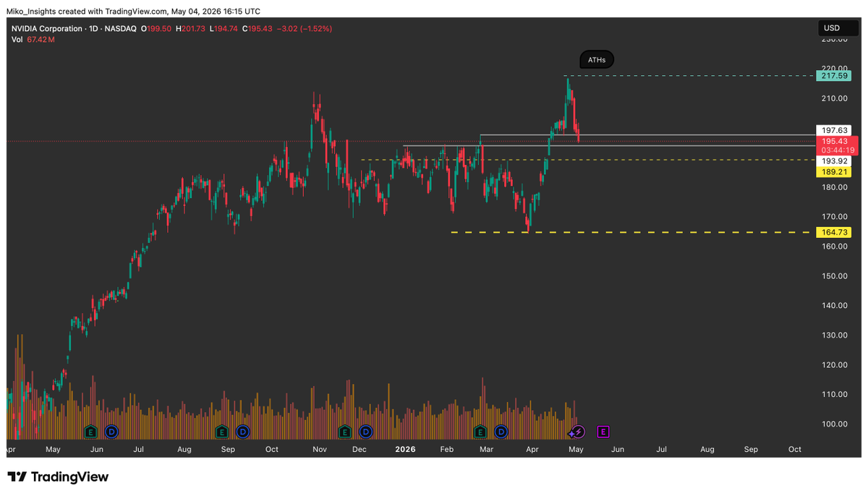Select the dividend marker near December
Image resolution: width=868 pixels, height=496 pixels.
tap(366, 432)
